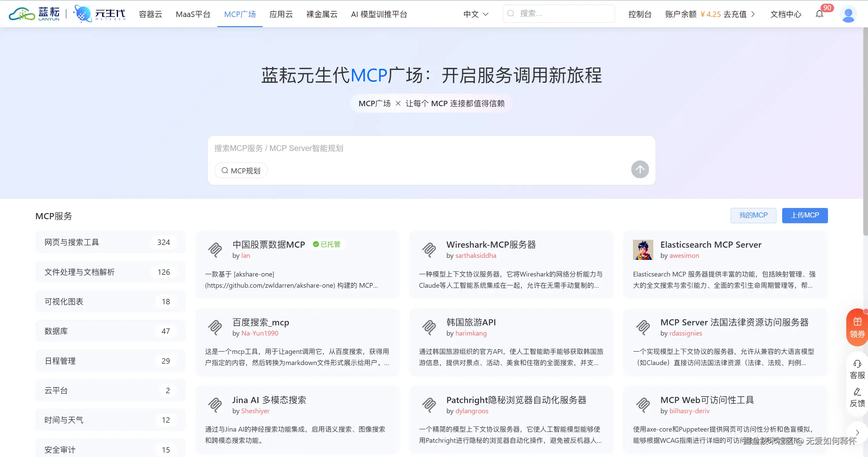
Task: Open the 反馈 feedback pencil icon
Action: 857,392
